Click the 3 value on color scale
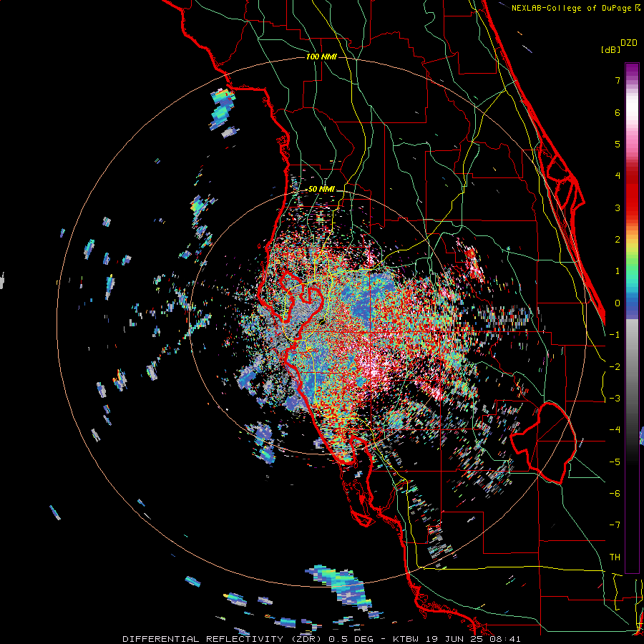Image resolution: width=644 pixels, height=644 pixels. (x=618, y=208)
